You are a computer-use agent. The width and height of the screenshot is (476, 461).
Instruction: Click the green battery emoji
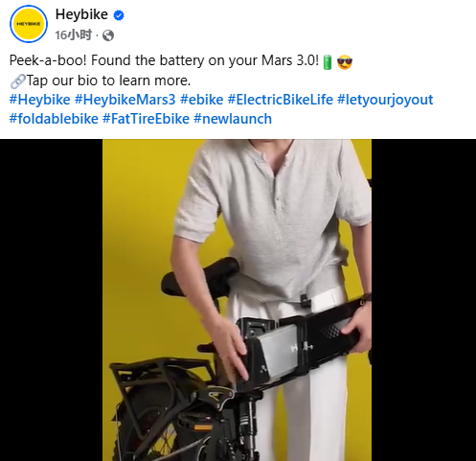point(328,61)
